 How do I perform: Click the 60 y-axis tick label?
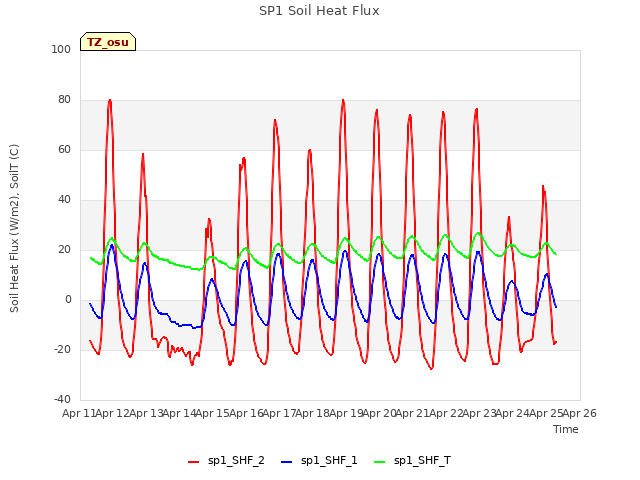point(64,149)
